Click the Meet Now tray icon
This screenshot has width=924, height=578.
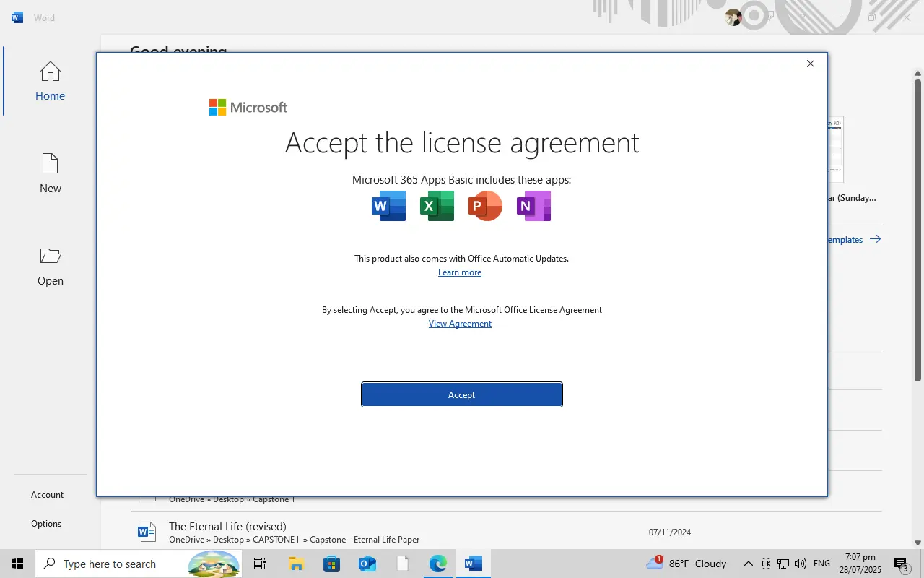[x=766, y=564]
